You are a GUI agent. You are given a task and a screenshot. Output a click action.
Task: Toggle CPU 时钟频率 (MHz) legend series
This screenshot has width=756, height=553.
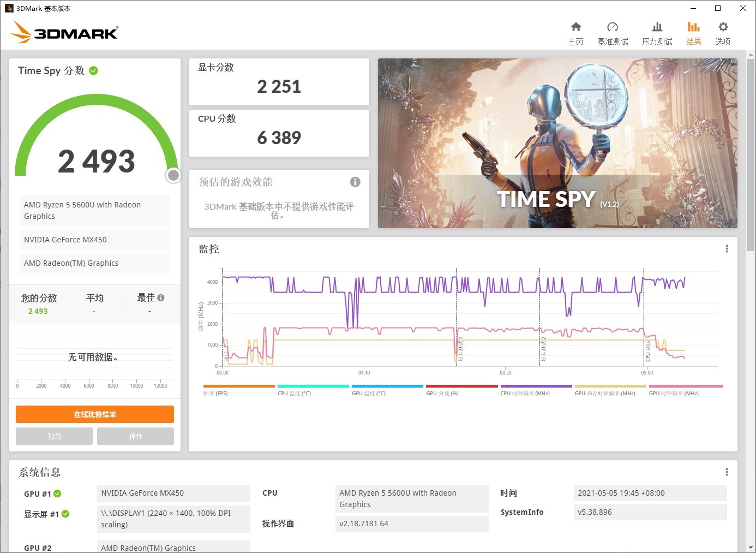pos(536,390)
